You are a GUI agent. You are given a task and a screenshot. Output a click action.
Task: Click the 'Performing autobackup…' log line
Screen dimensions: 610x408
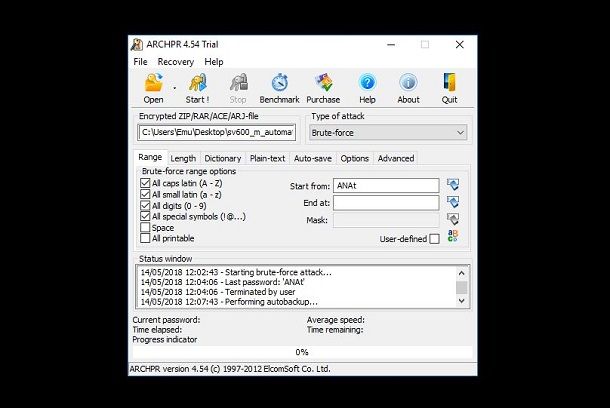[229, 302]
